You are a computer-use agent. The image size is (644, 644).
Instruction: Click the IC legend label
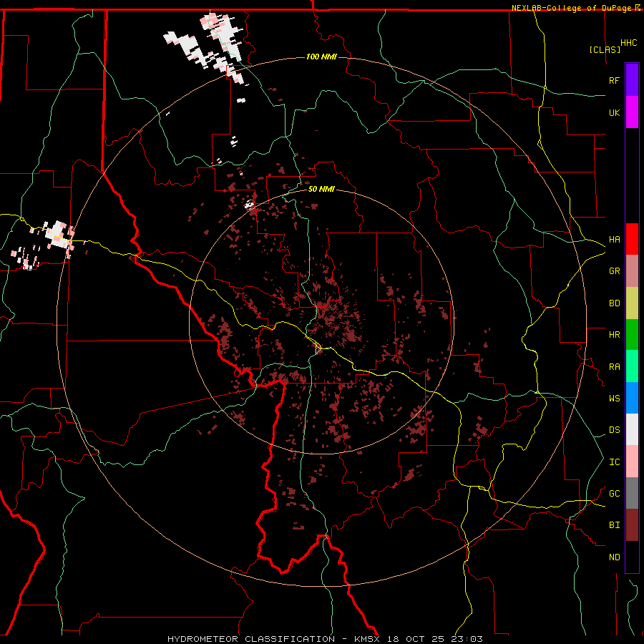[x=614, y=462]
